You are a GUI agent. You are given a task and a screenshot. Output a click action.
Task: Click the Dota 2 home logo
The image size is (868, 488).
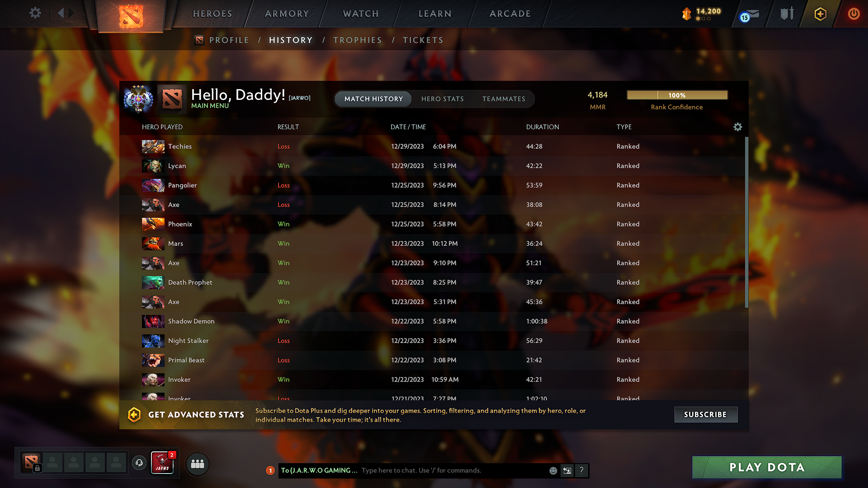tap(131, 16)
